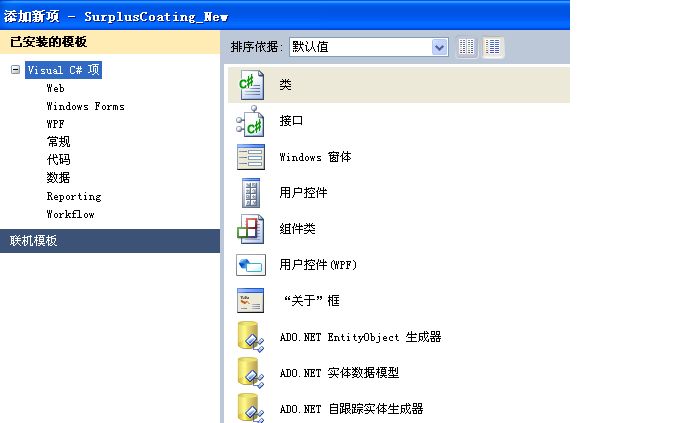
Task: Switch to small icons view
Action: pyautogui.click(x=467, y=47)
